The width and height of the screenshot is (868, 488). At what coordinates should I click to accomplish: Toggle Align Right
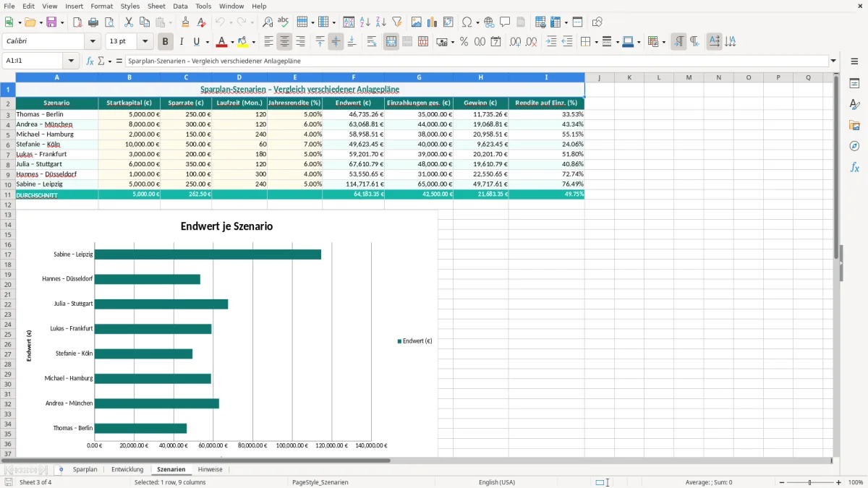coord(300,42)
